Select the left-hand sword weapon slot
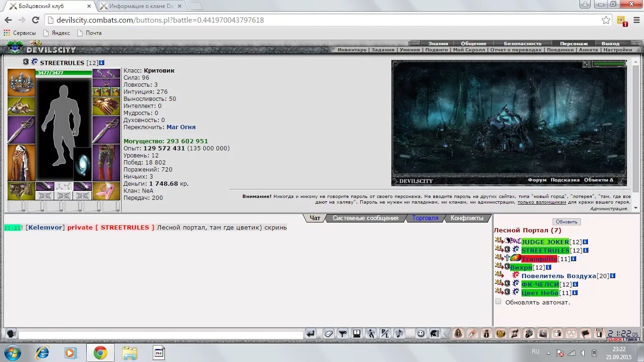The height and width of the screenshot is (362, 644). tap(21, 130)
